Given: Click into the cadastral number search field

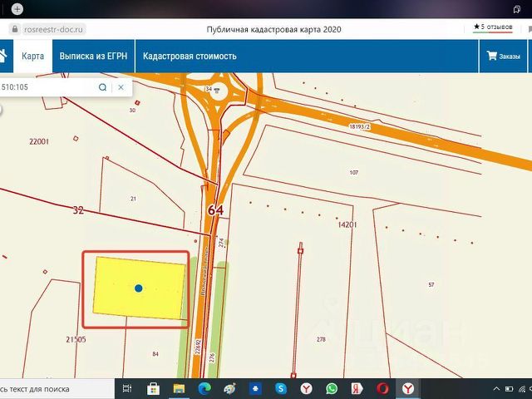Looking at the screenshot, I should tap(47, 87).
